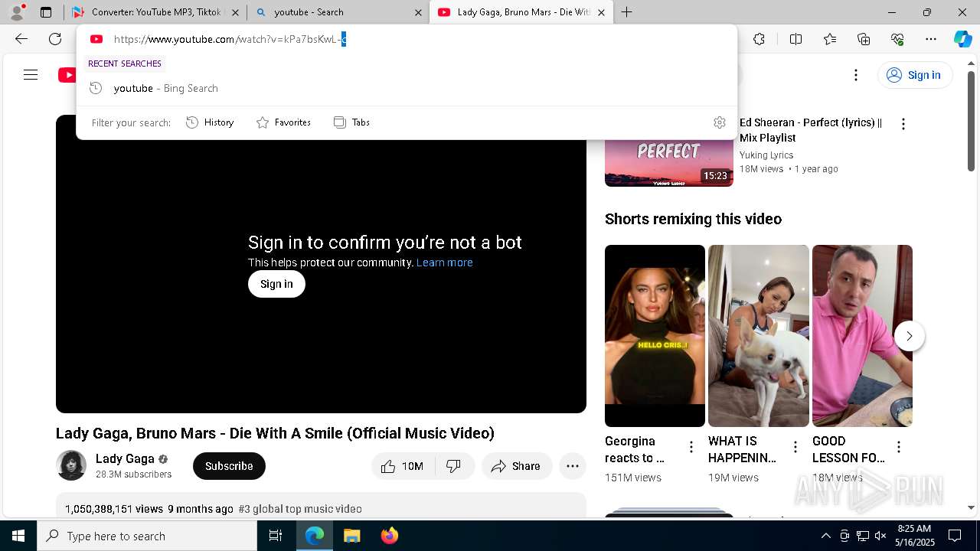Go back to the previous page
980x551 pixels.
(x=21, y=39)
